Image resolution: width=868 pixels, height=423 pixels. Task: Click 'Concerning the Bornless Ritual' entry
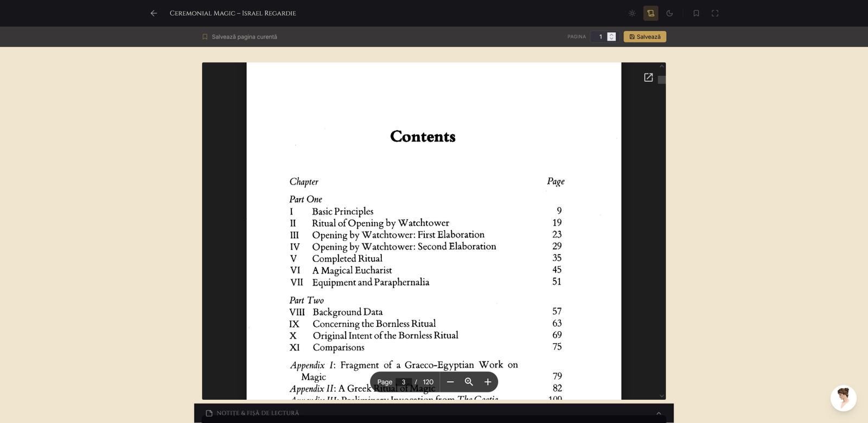click(374, 324)
